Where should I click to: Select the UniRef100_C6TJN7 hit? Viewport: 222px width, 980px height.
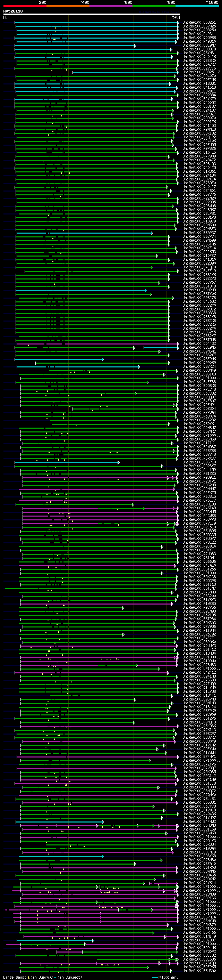[x=199, y=589]
